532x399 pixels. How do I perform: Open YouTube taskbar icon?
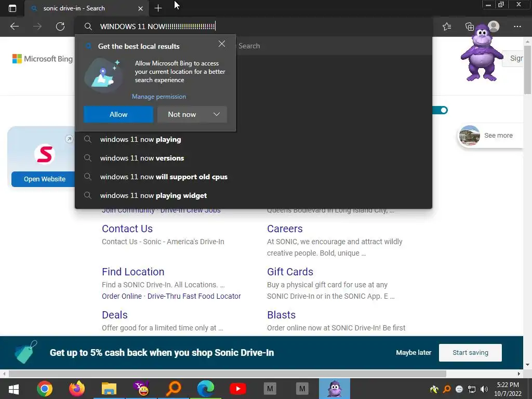pos(238,389)
